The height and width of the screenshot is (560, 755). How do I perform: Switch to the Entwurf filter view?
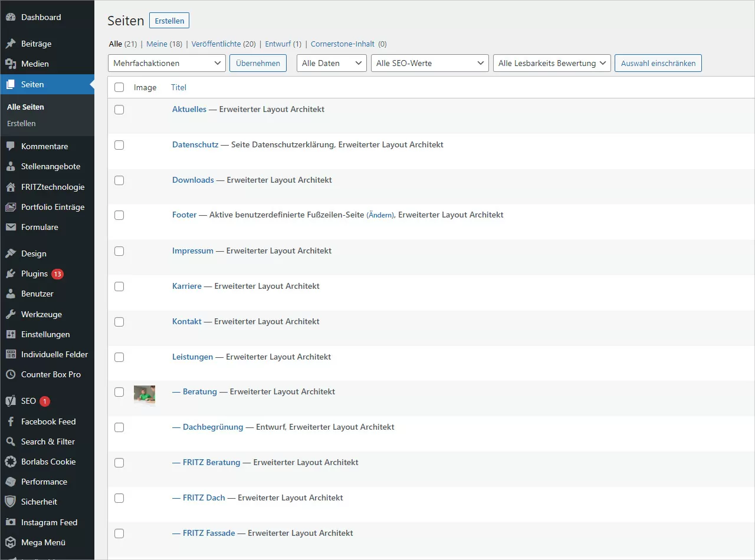[x=277, y=44]
